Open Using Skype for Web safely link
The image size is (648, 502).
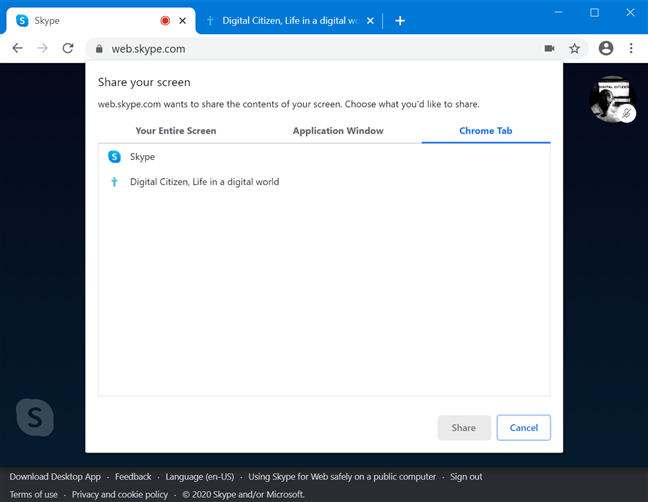pos(342,477)
